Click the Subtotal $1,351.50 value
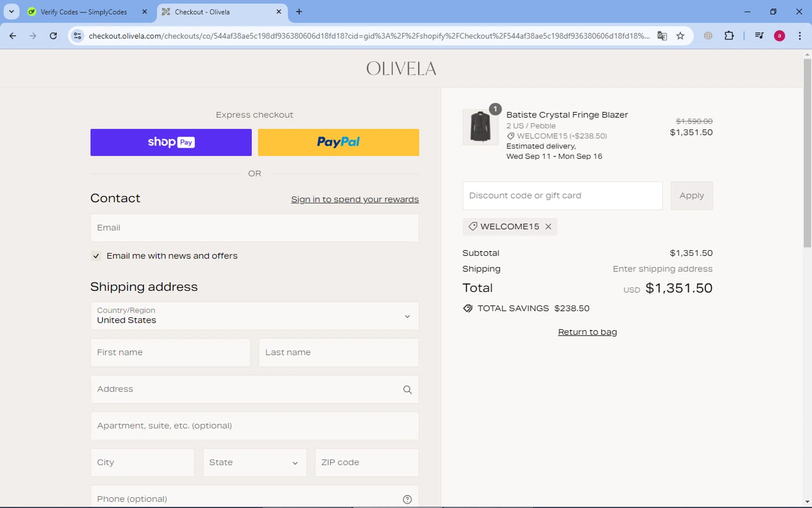The image size is (812, 508). click(x=691, y=253)
